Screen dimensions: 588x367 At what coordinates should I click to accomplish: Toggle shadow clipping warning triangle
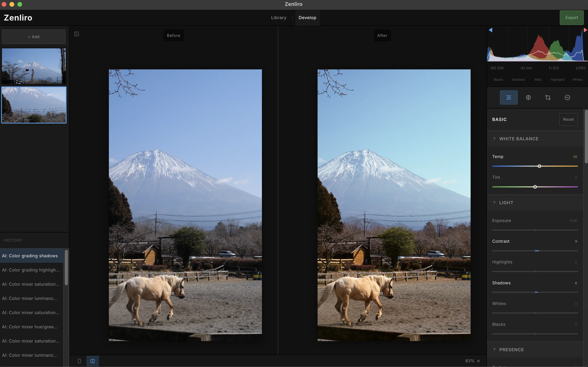[490, 30]
